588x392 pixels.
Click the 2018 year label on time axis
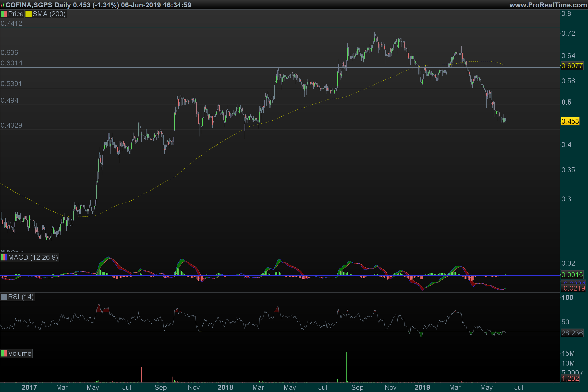[x=225, y=388]
